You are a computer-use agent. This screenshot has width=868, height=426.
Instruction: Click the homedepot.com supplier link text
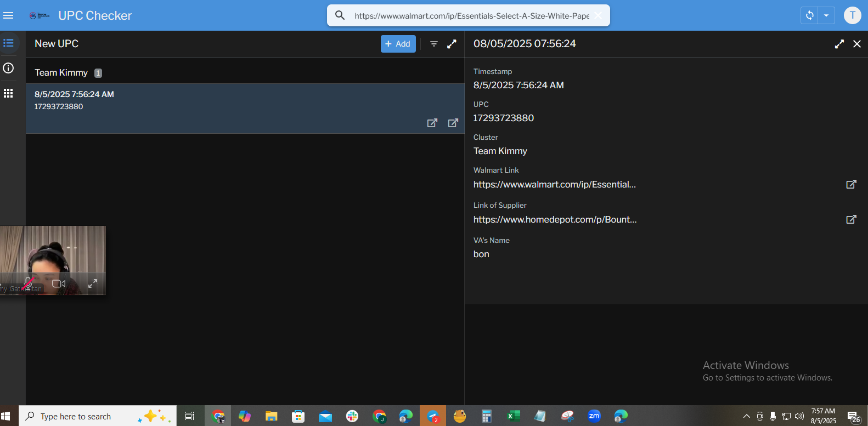[555, 219]
